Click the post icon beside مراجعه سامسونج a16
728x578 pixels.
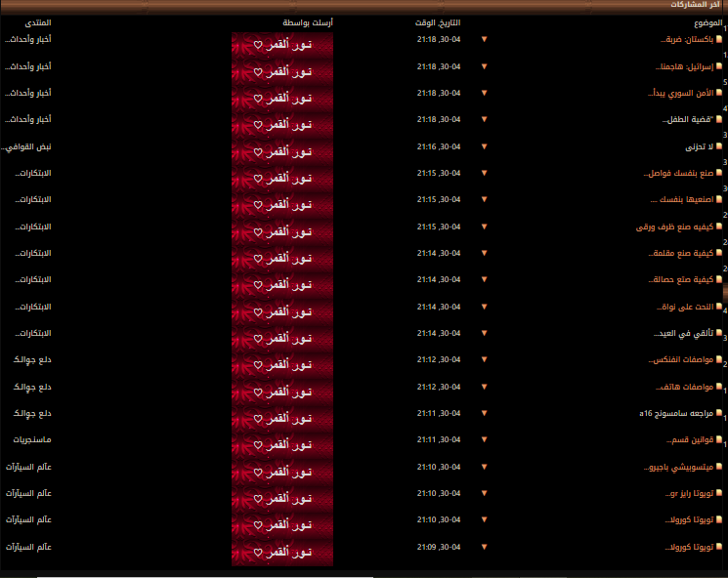719,413
